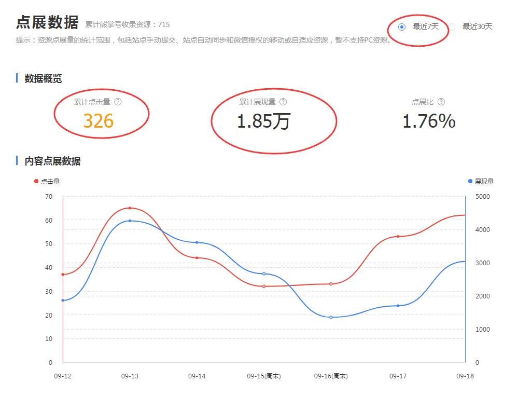Viewport: 532px width, 396px height.
Task: Toggle the blue 展现量 legend item
Action: click(481, 181)
